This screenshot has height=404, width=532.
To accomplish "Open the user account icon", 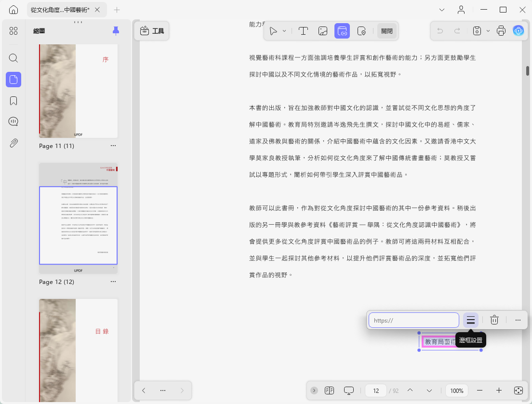I will (x=461, y=10).
